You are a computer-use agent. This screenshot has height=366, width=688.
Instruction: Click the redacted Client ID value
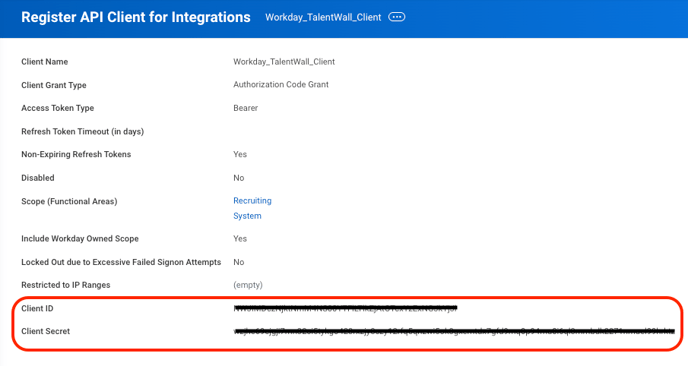click(x=345, y=309)
